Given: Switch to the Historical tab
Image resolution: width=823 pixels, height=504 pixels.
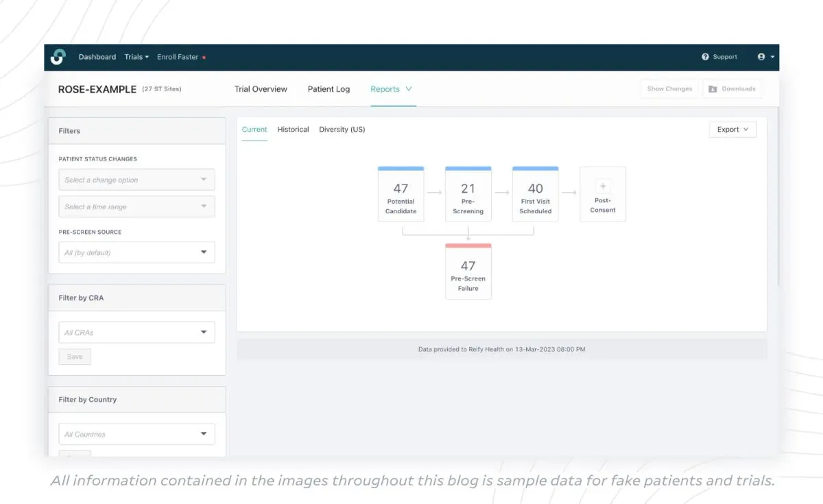Looking at the screenshot, I should [x=293, y=129].
